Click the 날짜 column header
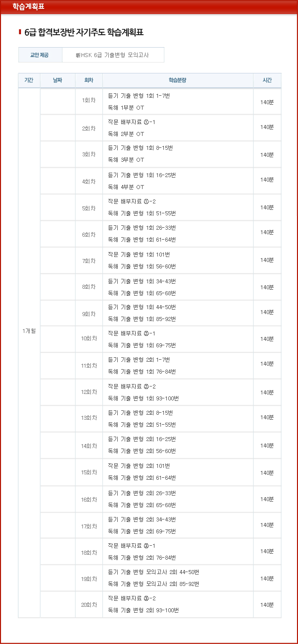Screen dimensions: 298x644 coord(57,80)
